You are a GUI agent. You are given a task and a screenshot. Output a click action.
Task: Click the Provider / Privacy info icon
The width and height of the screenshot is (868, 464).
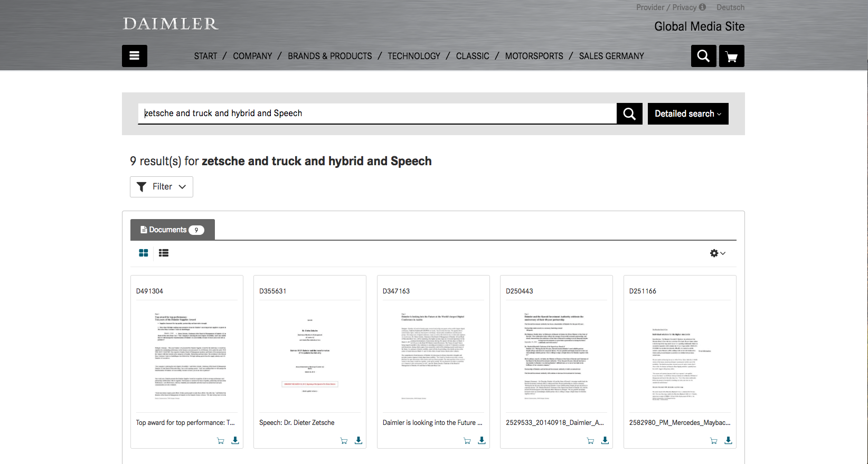(x=702, y=7)
